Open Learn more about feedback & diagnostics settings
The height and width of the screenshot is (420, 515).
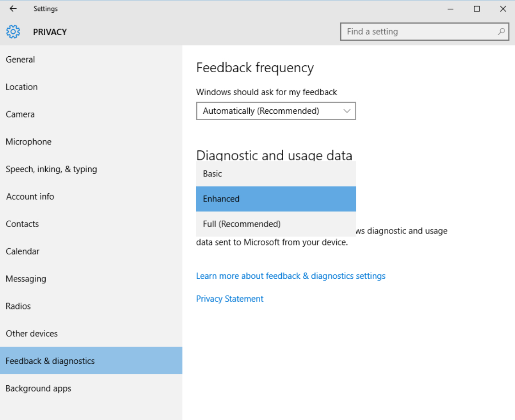click(291, 276)
